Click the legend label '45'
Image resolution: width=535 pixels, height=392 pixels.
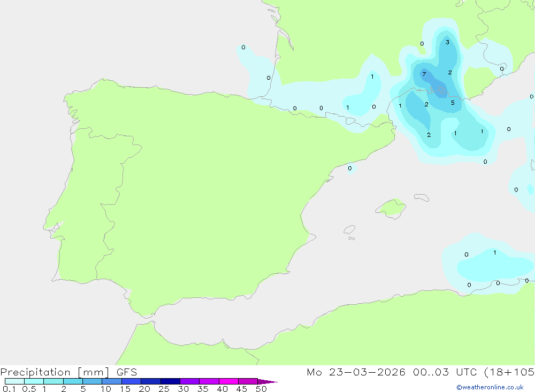(242, 389)
